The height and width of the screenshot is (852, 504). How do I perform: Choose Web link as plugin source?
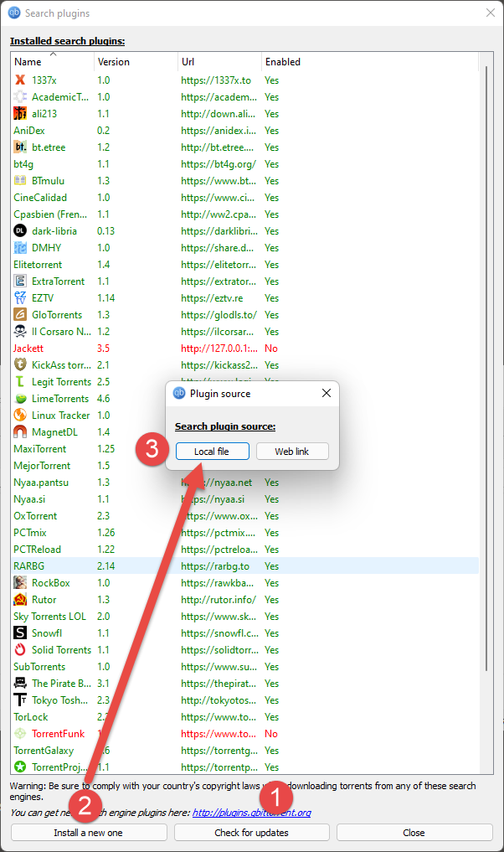[x=292, y=452]
